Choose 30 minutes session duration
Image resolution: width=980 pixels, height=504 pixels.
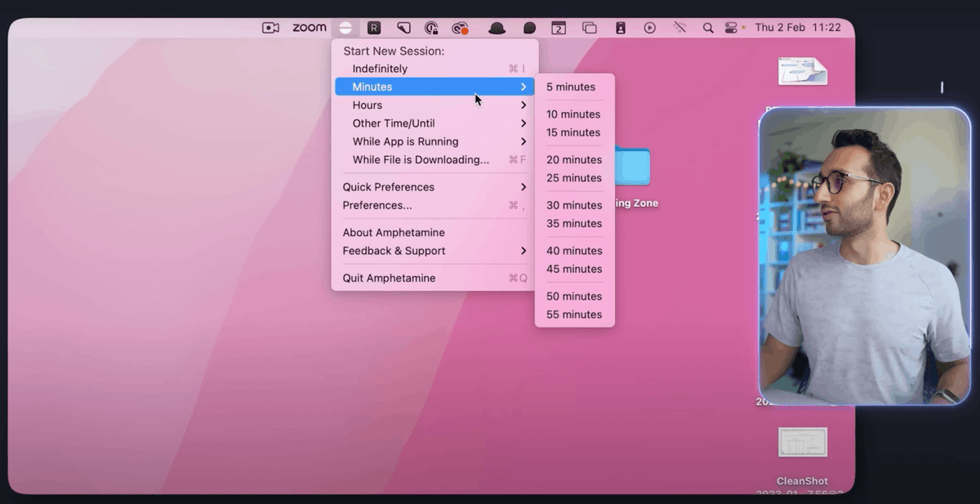point(574,205)
